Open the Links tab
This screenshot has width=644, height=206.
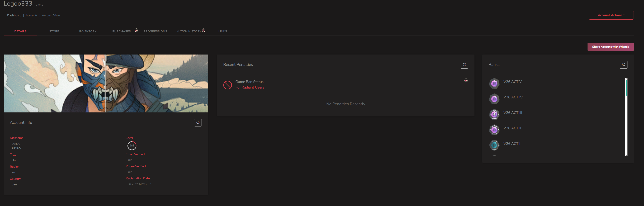pyautogui.click(x=223, y=31)
